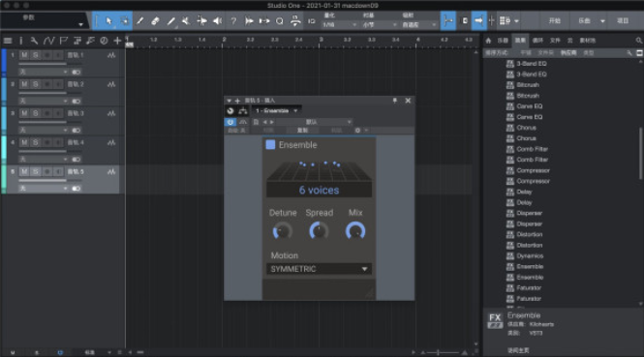Adjust the Spread knob
Viewport: 644px width, 357px height.
coord(319,231)
